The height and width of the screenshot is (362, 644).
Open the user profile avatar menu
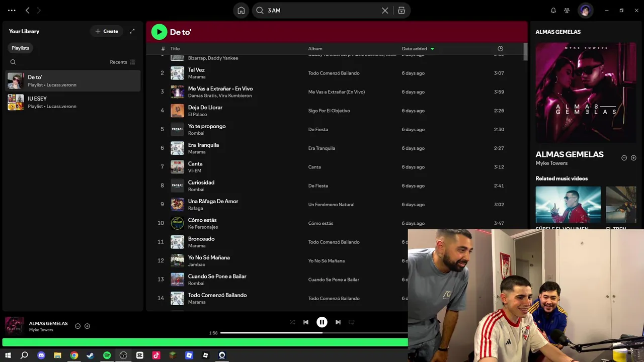tap(585, 11)
